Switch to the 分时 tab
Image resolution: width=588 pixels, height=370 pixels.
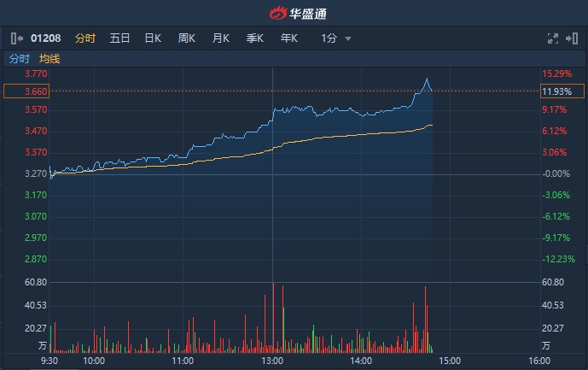[x=85, y=38]
